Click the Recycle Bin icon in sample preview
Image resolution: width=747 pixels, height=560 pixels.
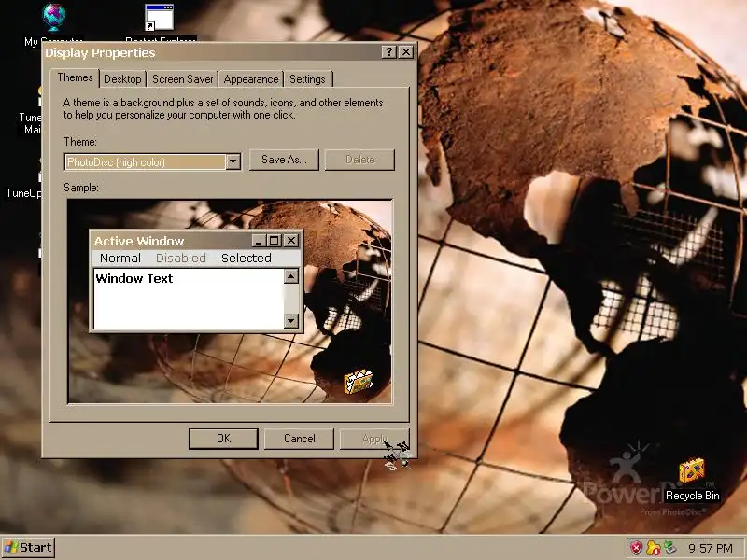pos(359,382)
